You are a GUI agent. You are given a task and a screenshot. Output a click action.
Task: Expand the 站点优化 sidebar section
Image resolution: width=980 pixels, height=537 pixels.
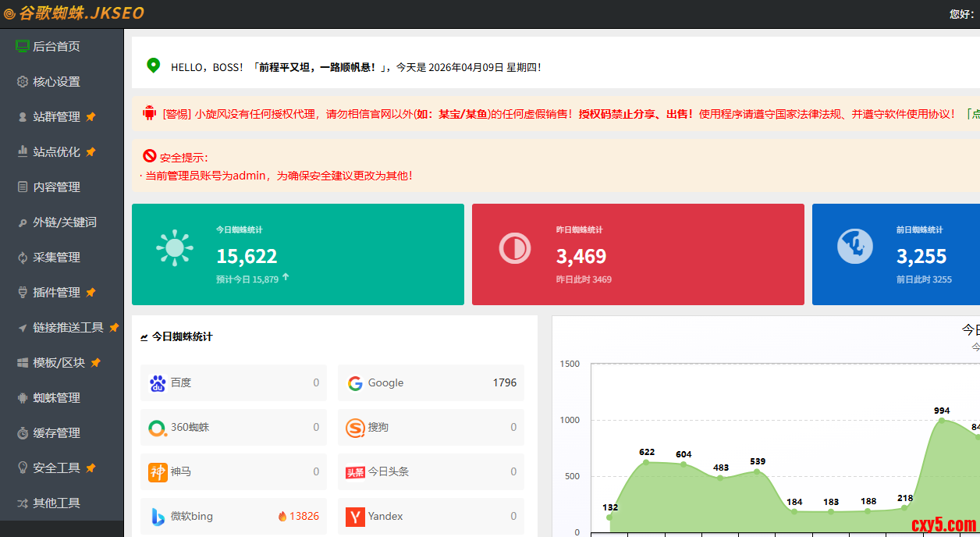[x=56, y=152]
